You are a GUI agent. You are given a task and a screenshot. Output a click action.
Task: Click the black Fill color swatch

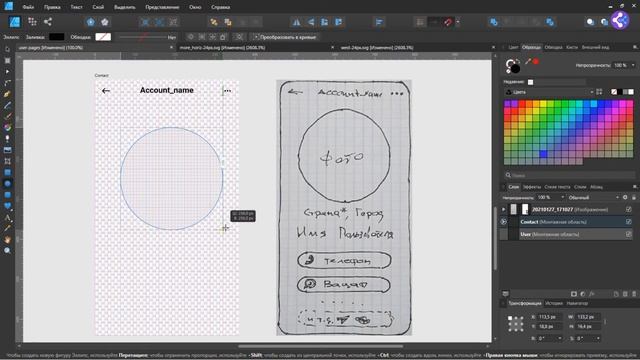coord(57,37)
